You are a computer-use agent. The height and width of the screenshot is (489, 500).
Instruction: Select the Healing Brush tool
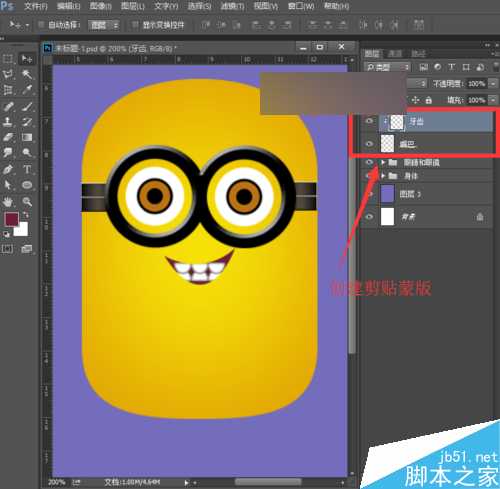click(x=7, y=106)
